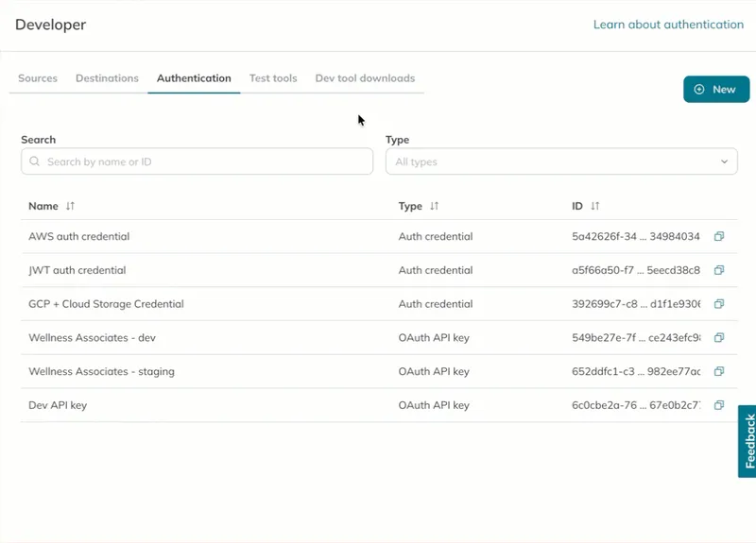This screenshot has height=543, width=756.
Task: Click ID starting 392699c7-c8
Action: [x=635, y=303]
